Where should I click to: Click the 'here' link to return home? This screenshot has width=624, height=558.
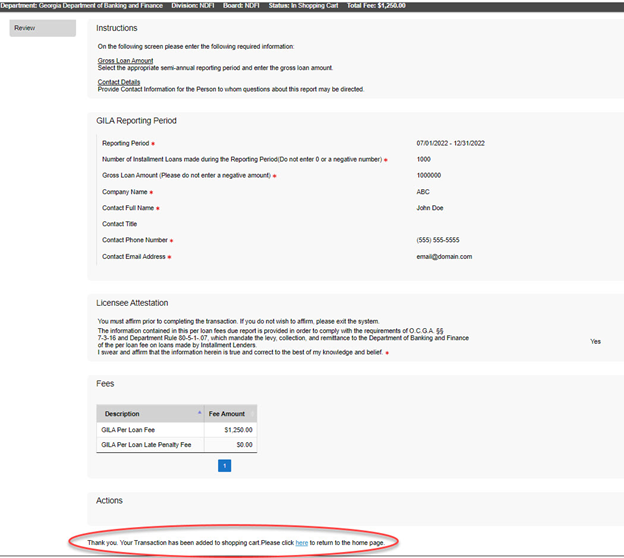pyautogui.click(x=301, y=542)
